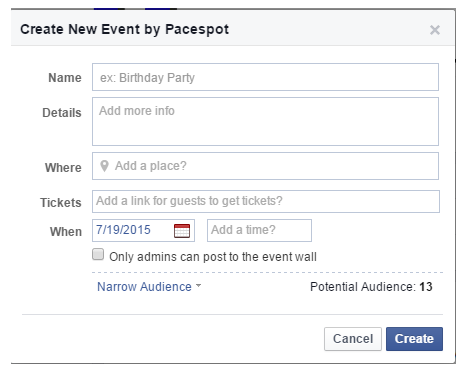Close the Create New Event dialog
The height and width of the screenshot is (370, 463).
coord(435,30)
